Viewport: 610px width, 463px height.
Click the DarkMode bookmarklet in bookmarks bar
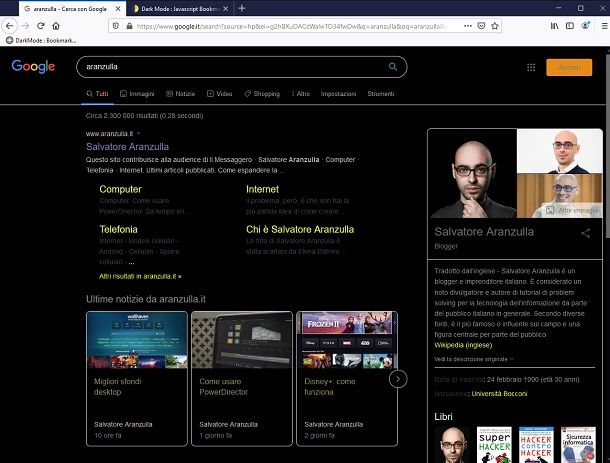coord(41,40)
